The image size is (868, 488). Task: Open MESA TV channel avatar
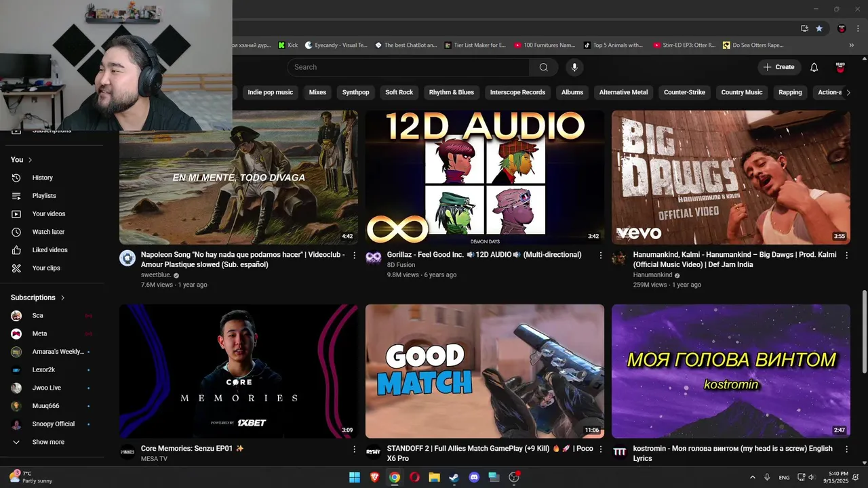coord(127,452)
